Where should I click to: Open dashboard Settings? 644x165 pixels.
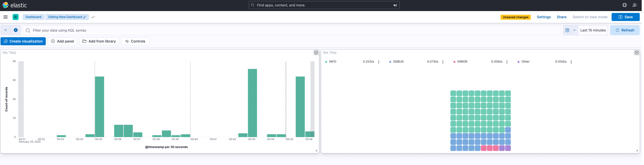tap(544, 17)
